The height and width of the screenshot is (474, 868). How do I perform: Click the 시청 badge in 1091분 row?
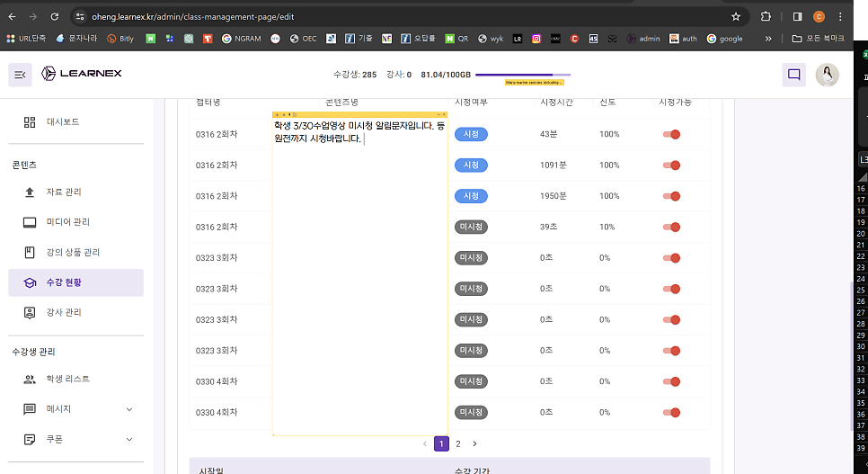tap(471, 165)
